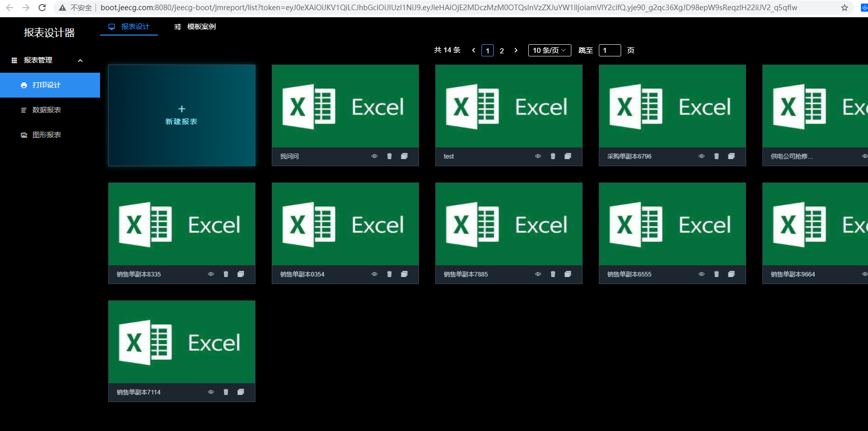This screenshot has width=868, height=431.
Task: Preview 采购单副本6796 via eye icon
Action: coord(701,156)
